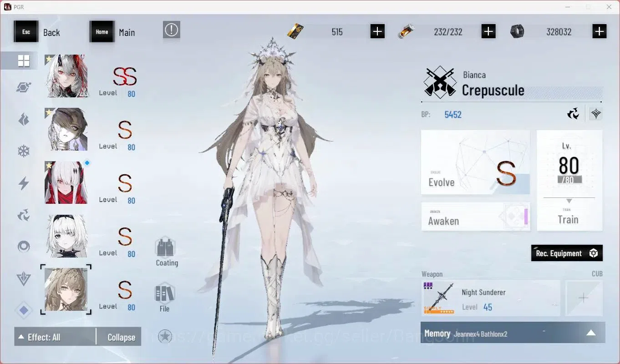Filter characters by ice snowflake element
Image resolution: width=620 pixels, height=364 pixels.
pyautogui.click(x=24, y=151)
